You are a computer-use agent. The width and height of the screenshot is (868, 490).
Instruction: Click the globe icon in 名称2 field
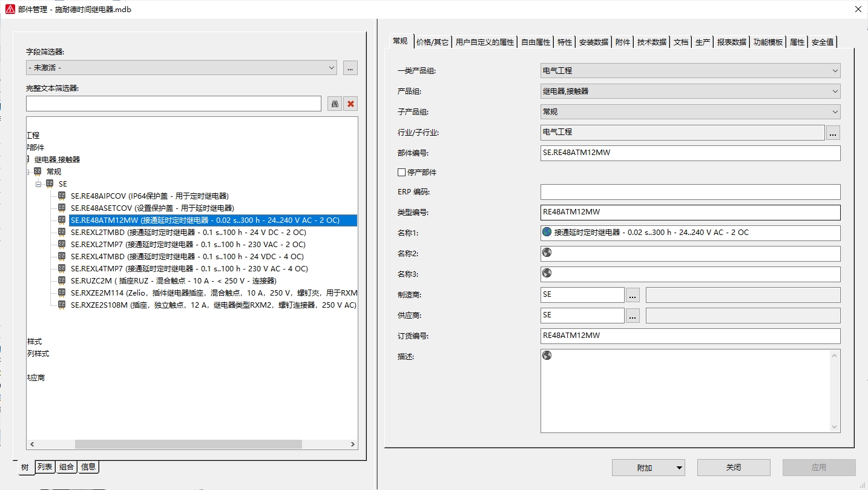[x=547, y=253]
